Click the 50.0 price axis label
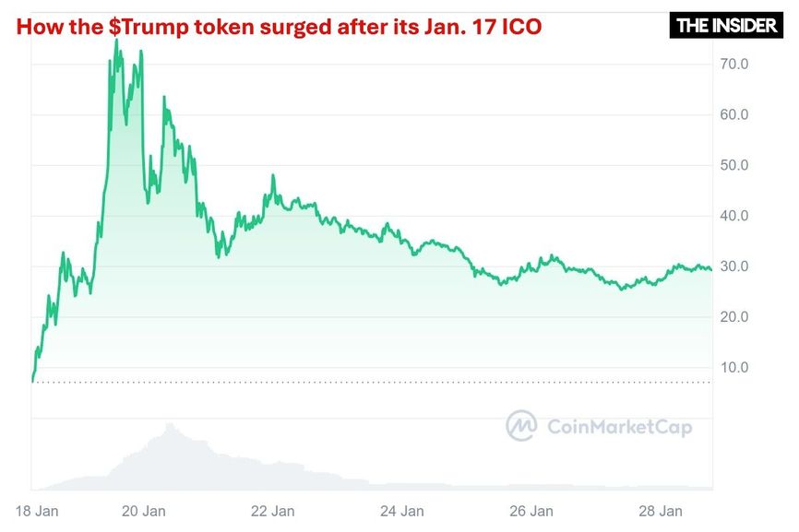Viewport: 799px width, 532px height. pos(734,165)
